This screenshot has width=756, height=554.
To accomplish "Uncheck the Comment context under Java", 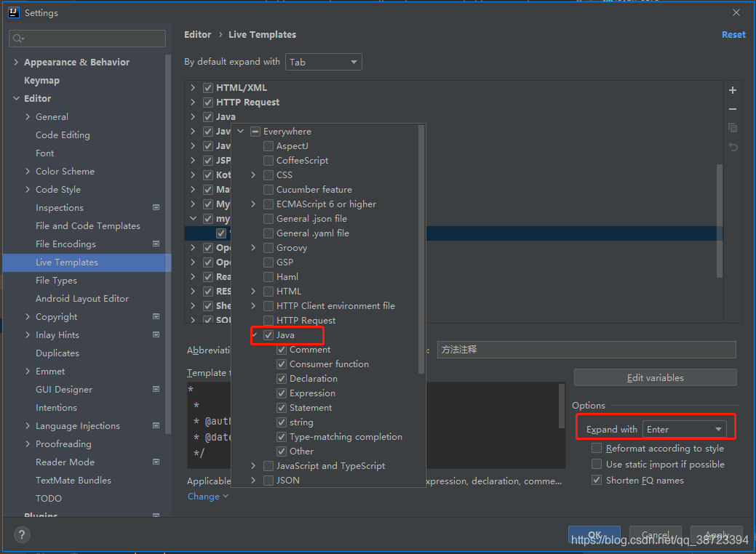I will click(x=282, y=350).
